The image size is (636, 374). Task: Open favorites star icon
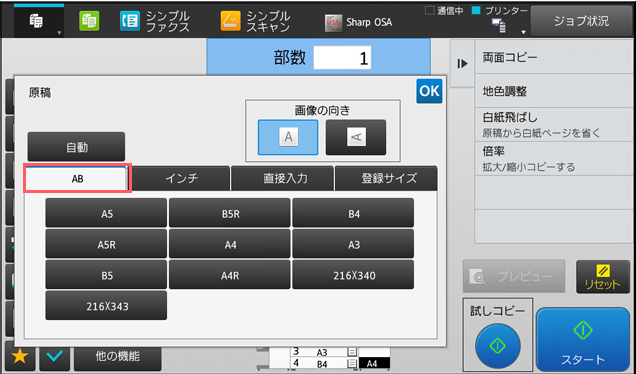pyautogui.click(x=19, y=357)
